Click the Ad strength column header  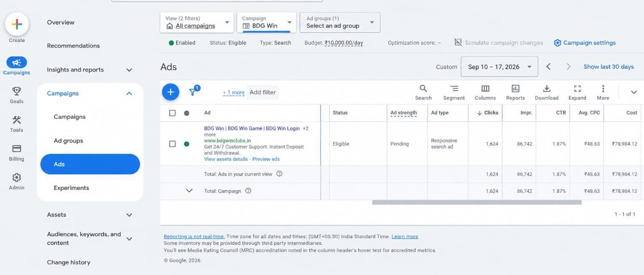pyautogui.click(x=404, y=113)
